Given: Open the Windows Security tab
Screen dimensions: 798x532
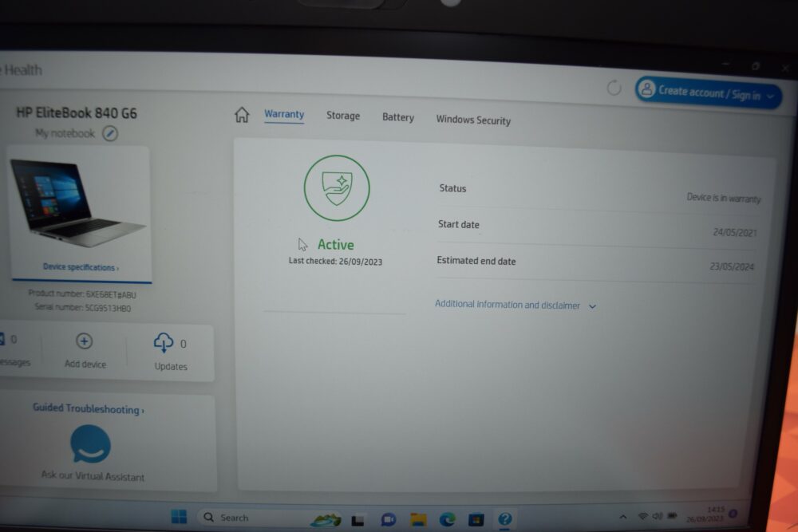Looking at the screenshot, I should pyautogui.click(x=473, y=120).
